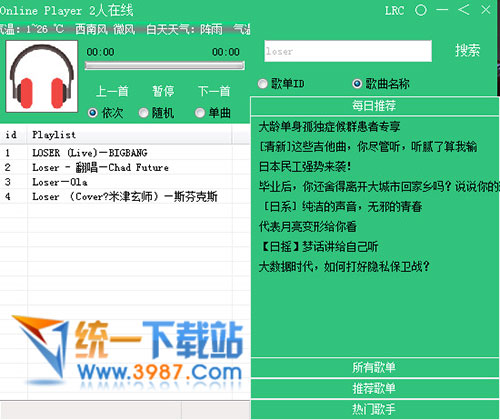The height and width of the screenshot is (420, 500).
Task: Open the 热门歌手 section
Action: click(374, 409)
